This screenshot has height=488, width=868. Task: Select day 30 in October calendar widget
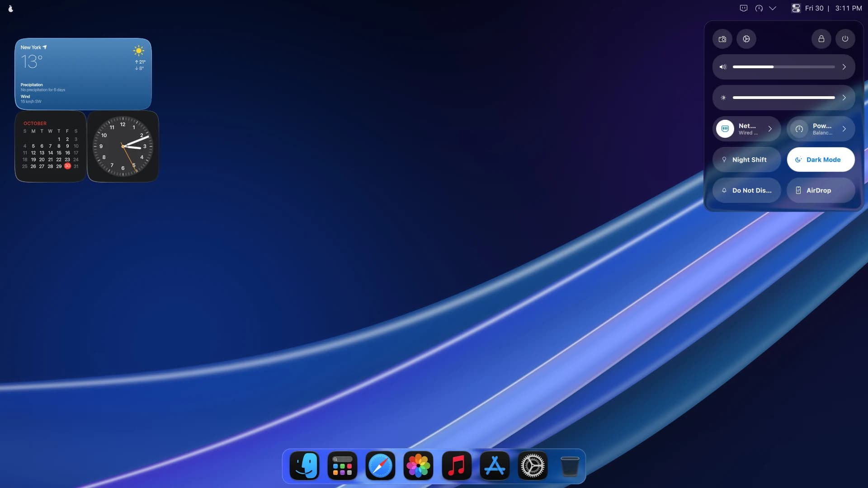pos(67,166)
